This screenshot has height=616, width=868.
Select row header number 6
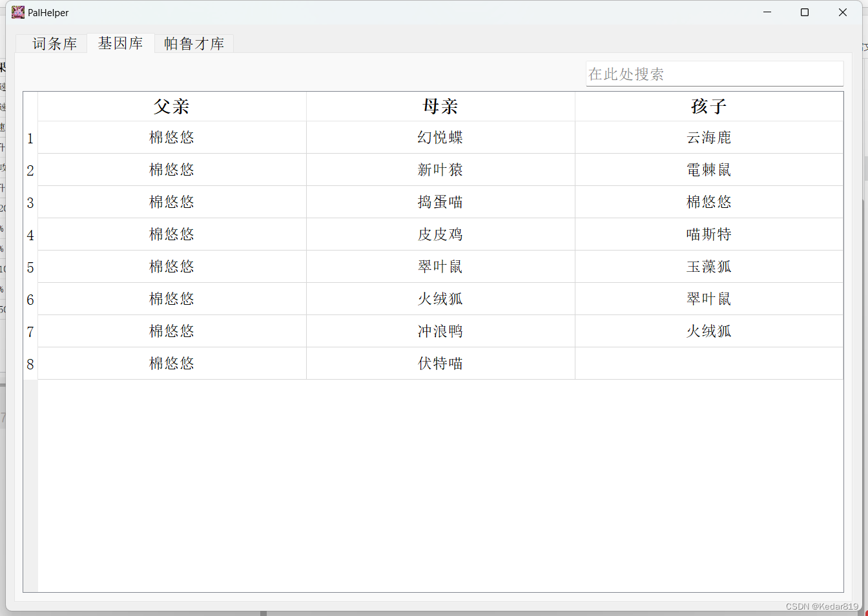30,299
